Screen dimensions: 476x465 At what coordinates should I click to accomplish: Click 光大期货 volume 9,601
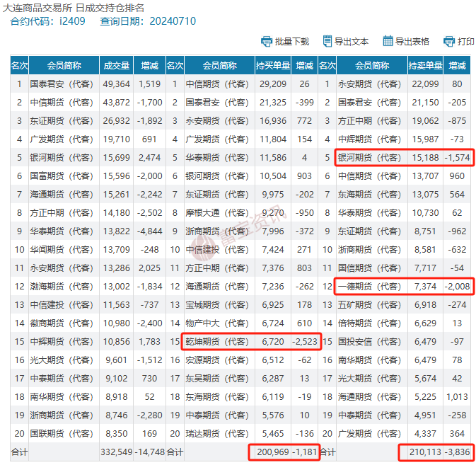coord(116,360)
